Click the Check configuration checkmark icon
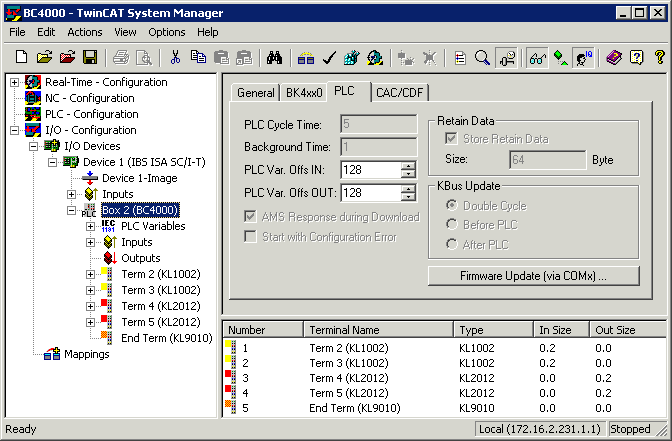 [x=329, y=57]
